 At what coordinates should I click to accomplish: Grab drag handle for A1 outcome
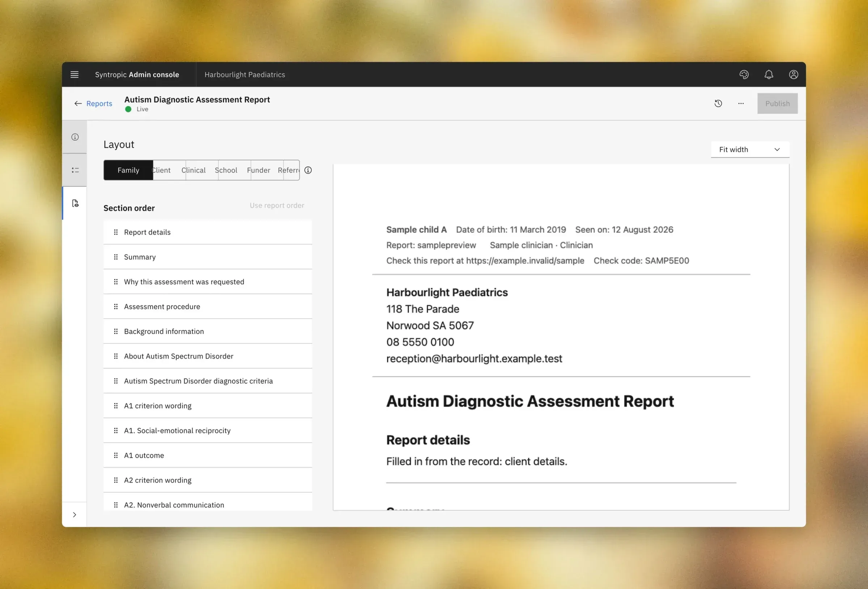tap(116, 455)
